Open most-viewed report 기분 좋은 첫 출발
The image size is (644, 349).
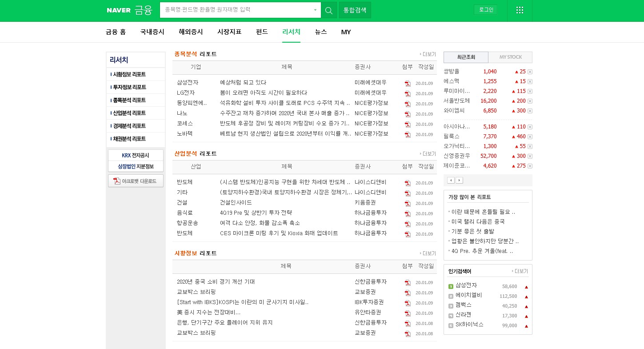point(472,232)
